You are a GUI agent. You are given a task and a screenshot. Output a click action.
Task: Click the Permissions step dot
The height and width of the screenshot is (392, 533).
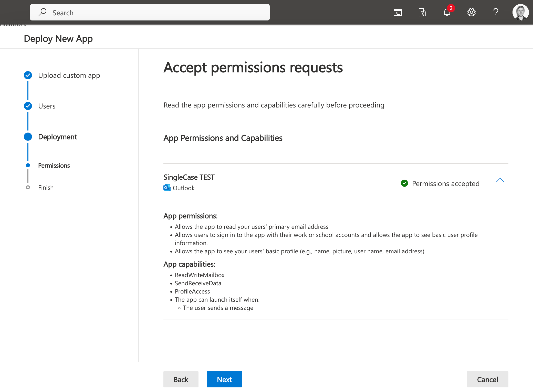point(28,165)
